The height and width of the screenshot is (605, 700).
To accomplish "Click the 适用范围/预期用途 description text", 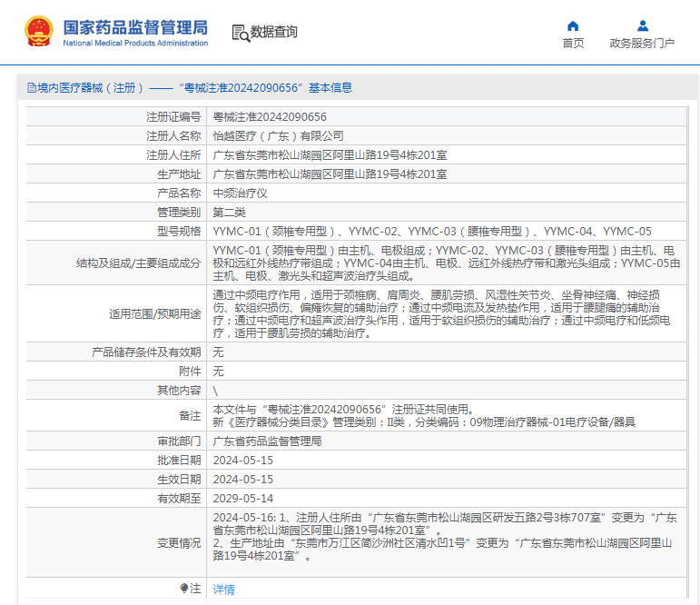I will (x=441, y=314).
